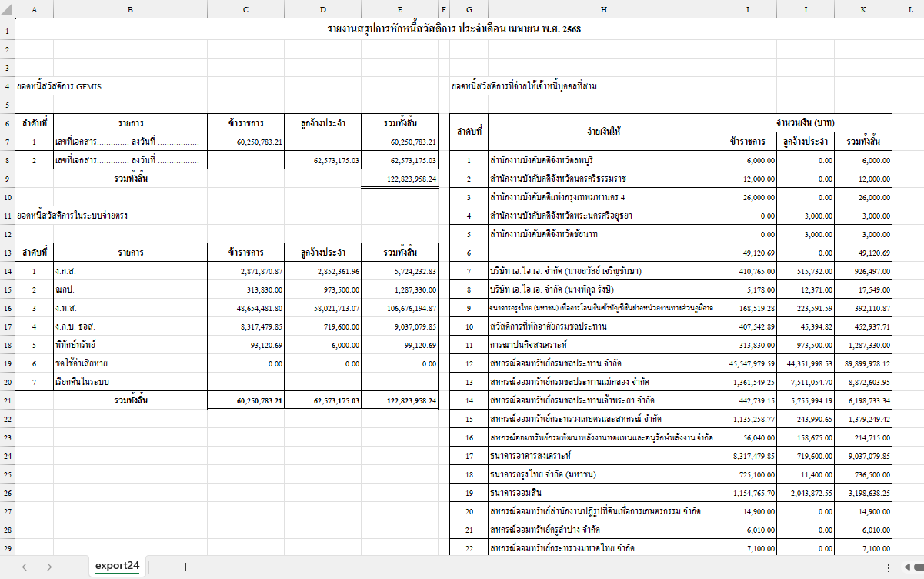Select the cell with value 89,899,978.12
The image size is (924, 579).
863,363
